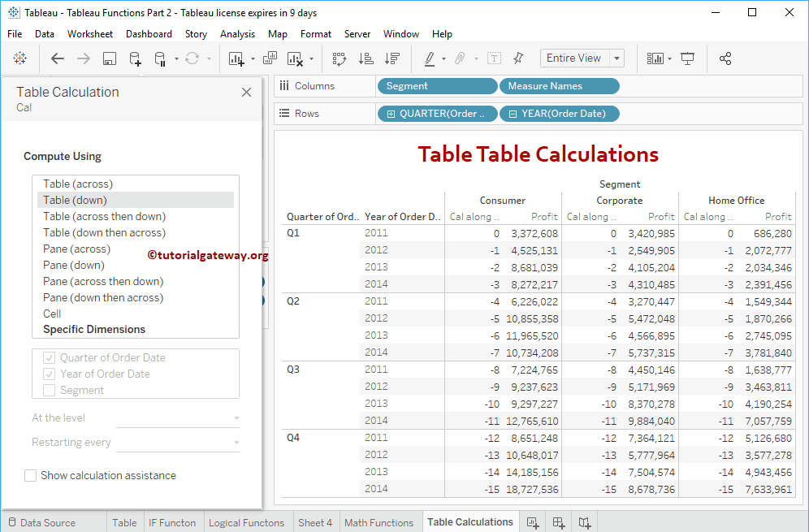Close the Table Calculation dialog

pyautogui.click(x=247, y=93)
